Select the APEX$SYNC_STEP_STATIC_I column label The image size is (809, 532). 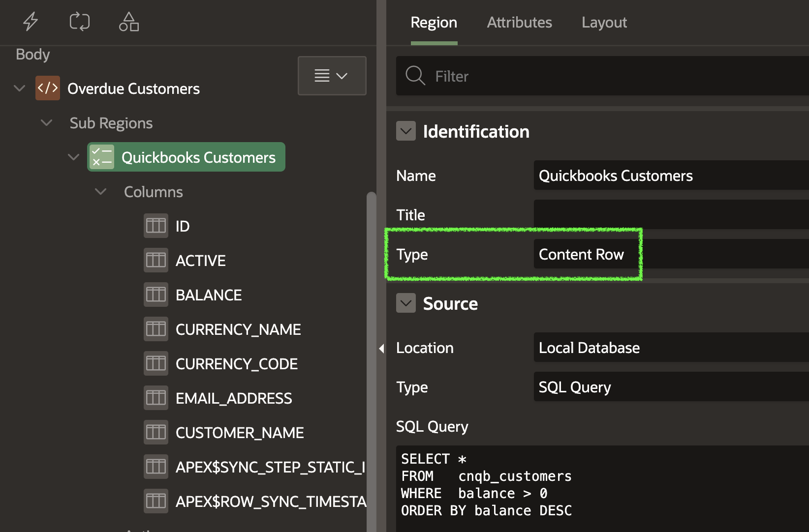(x=271, y=467)
